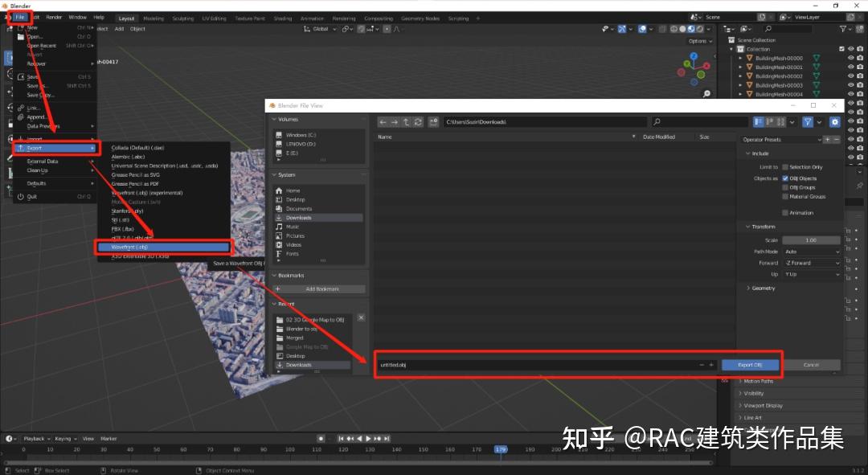Screen dimensions: 868x475
Task: Click Add Bookmark button
Action: [319, 289]
